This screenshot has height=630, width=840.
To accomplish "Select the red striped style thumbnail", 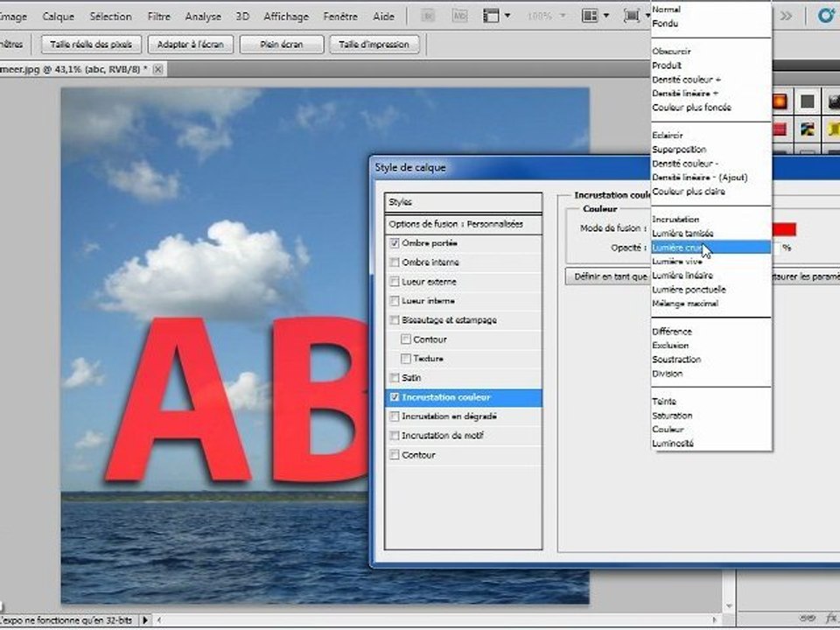I will coord(780,129).
